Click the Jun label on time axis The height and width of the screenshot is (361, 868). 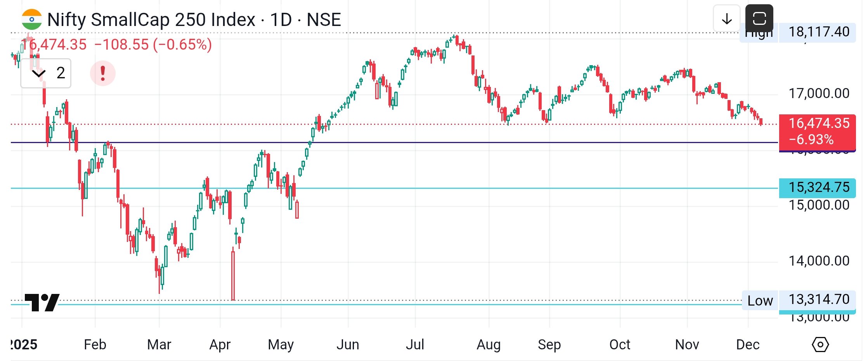348,344
